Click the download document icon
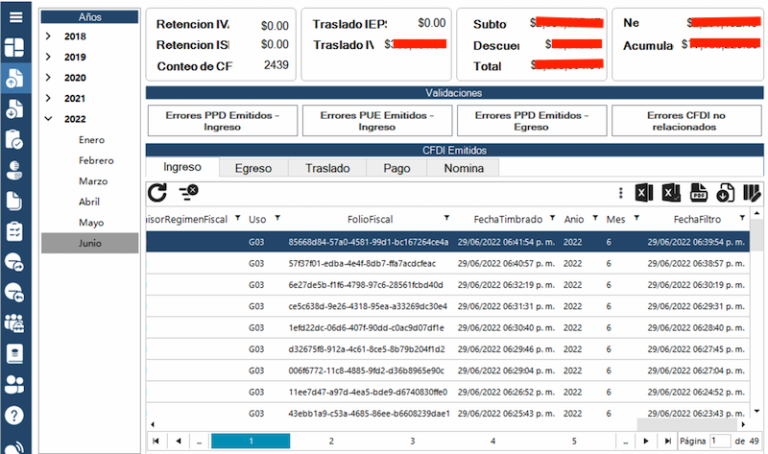Image resolution: width=768 pixels, height=454 pixels. coord(726,193)
